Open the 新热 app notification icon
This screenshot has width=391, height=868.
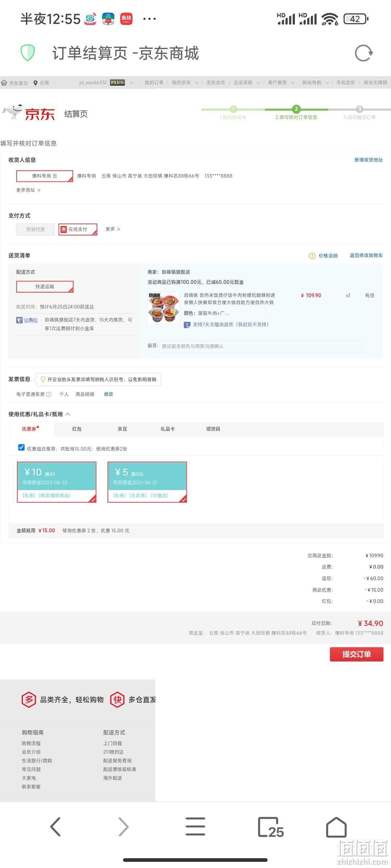coord(126,18)
